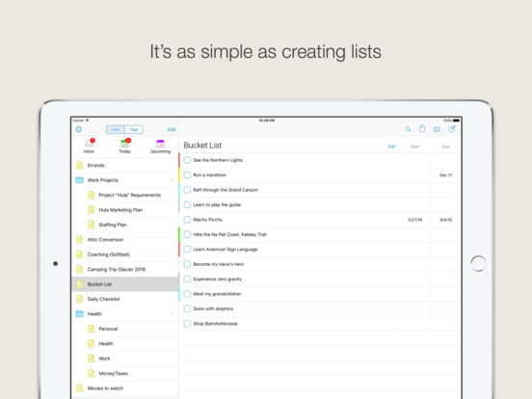
Task: Collapse the Health folder chevron
Action: click(x=172, y=314)
